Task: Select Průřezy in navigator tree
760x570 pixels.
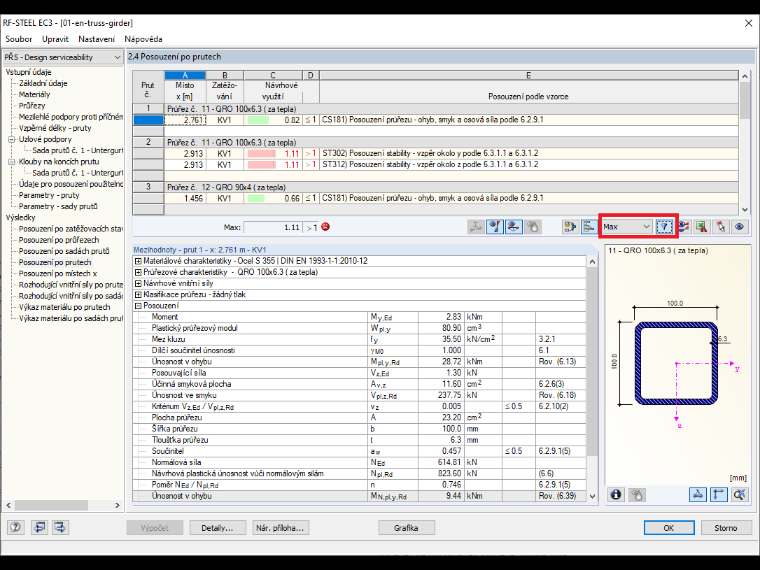Action: (x=32, y=106)
